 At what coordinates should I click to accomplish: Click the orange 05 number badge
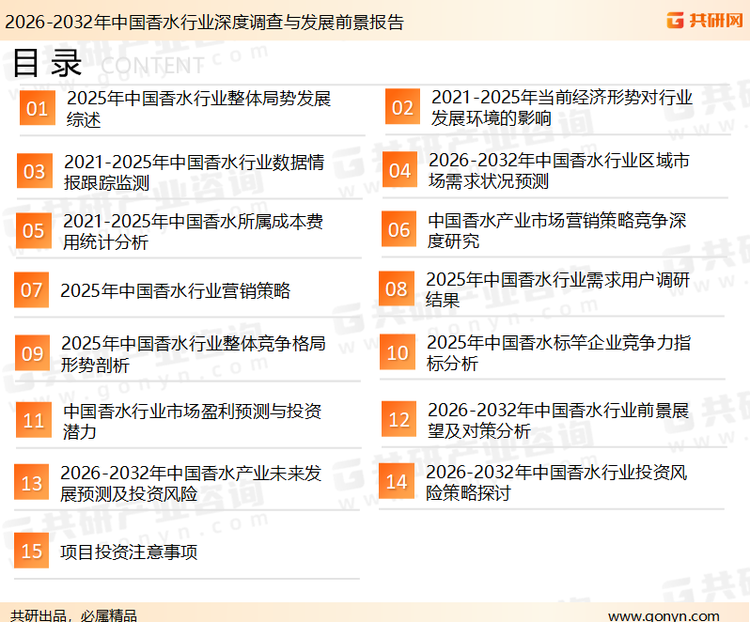pyautogui.click(x=33, y=231)
